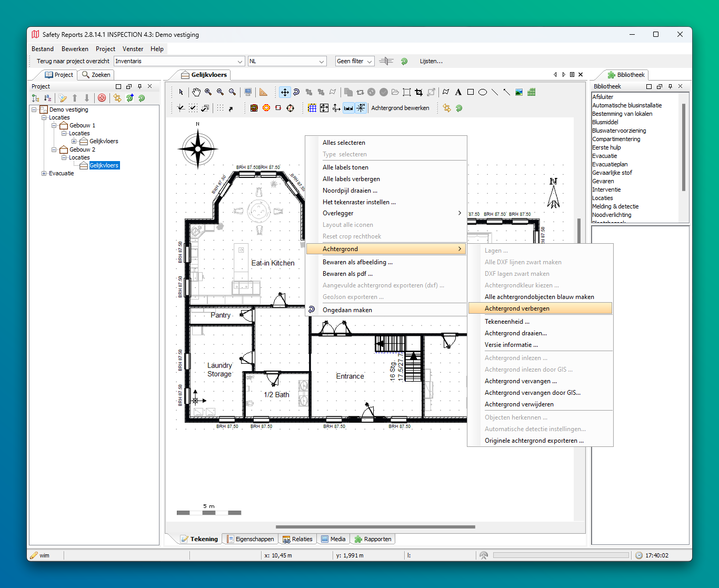Open the Geen filter dropdown
This screenshot has width=719, height=588.
coord(355,61)
